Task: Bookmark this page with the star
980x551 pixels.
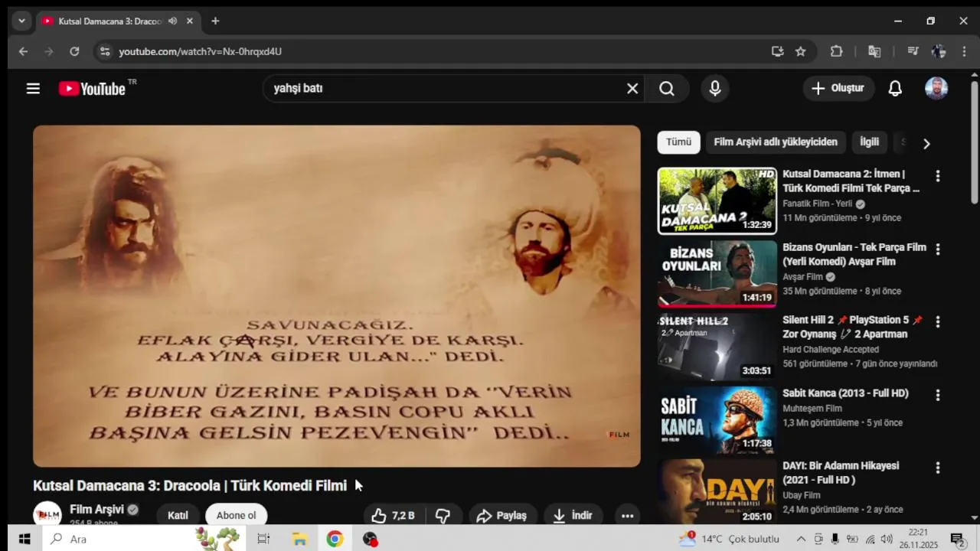Action: 801,51
